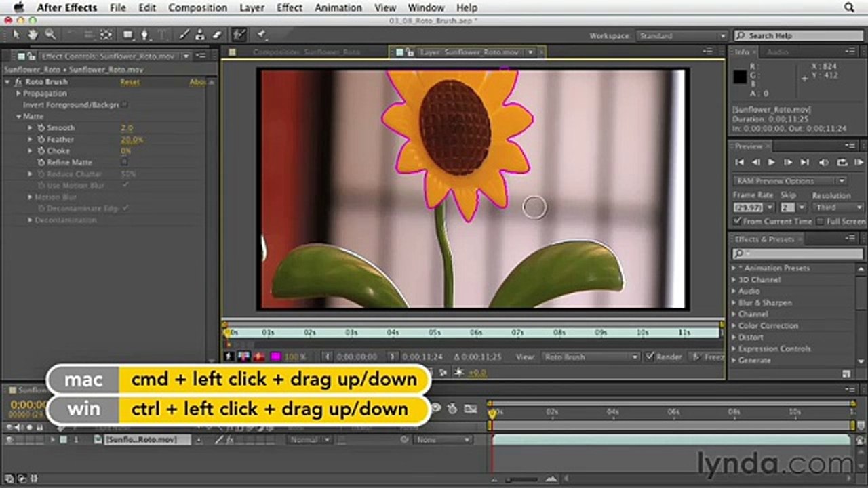Edit the Feather value 20.0%
Image resolution: width=868 pixels, height=488 pixels.
pyautogui.click(x=132, y=140)
